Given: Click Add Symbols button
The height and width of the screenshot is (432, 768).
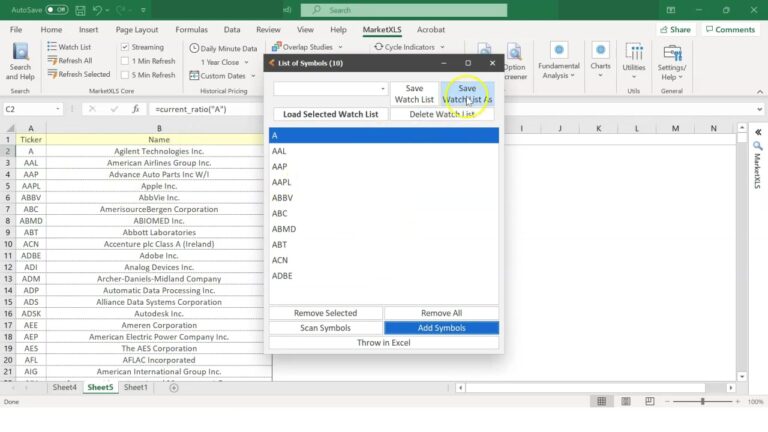Looking at the screenshot, I should pos(441,328).
